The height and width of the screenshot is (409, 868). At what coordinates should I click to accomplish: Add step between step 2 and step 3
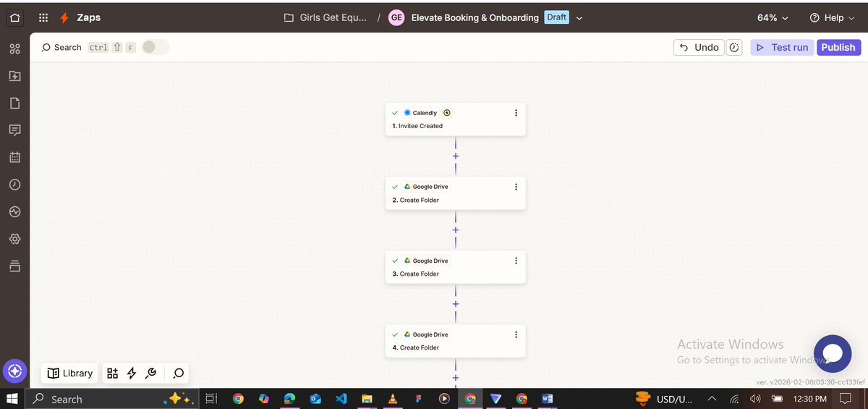point(455,230)
